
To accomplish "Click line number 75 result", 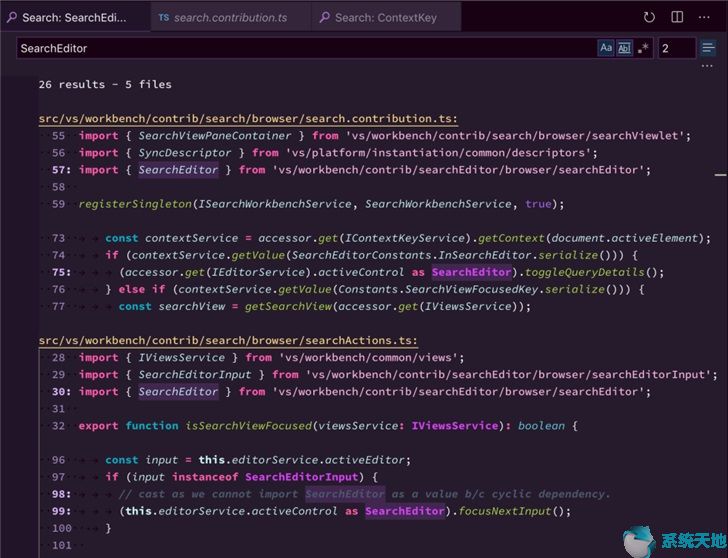I will point(61,272).
